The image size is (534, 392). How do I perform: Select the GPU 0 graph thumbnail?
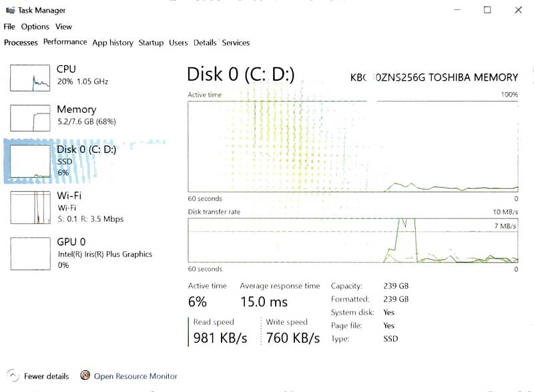[x=30, y=254]
